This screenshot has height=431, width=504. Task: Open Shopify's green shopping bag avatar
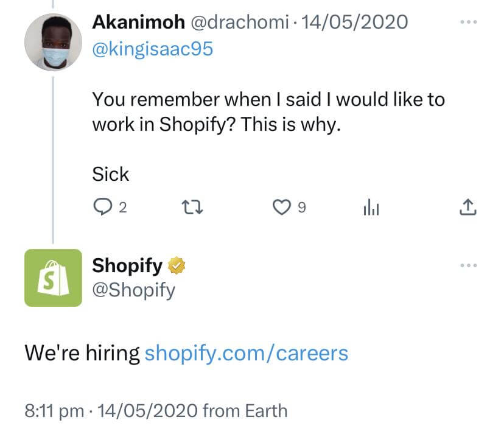(53, 278)
